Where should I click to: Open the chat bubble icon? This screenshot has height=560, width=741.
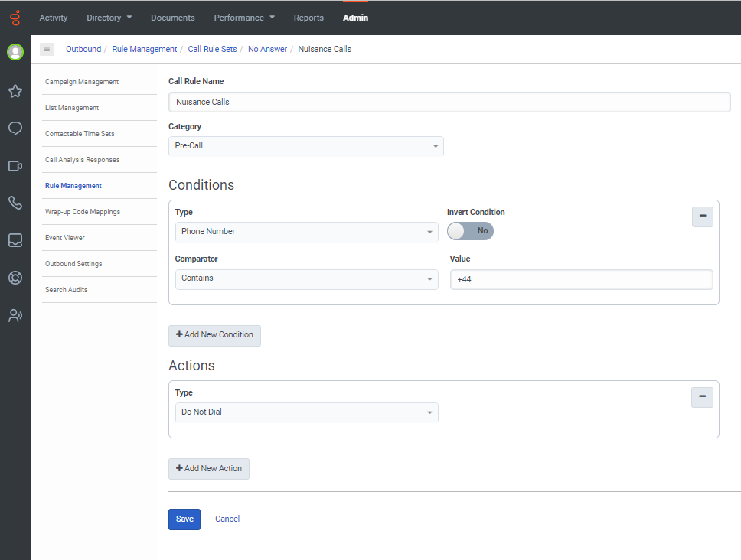click(15, 129)
